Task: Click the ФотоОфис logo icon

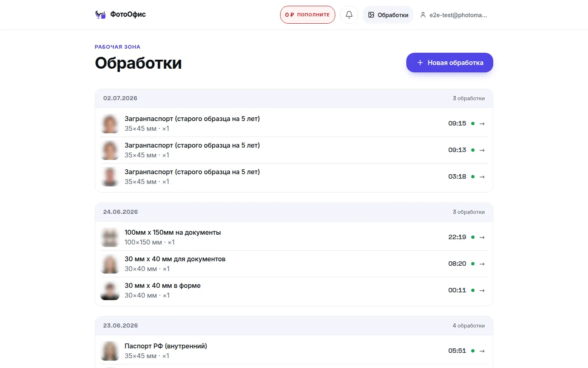Action: (x=100, y=15)
